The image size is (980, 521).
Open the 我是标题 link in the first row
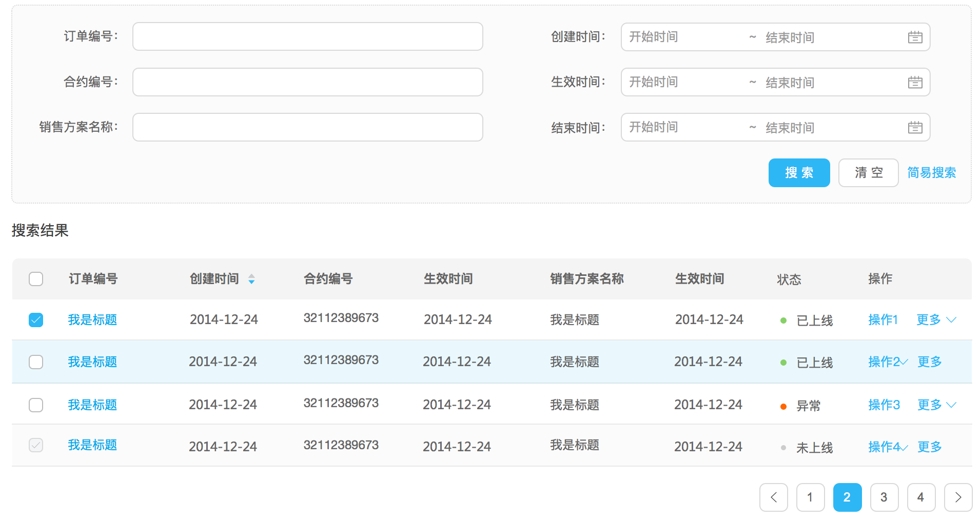pyautogui.click(x=92, y=319)
